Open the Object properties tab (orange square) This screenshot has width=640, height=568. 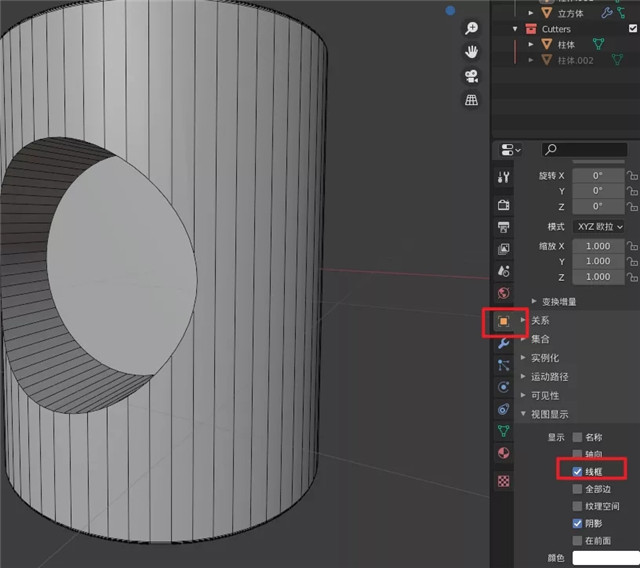tap(503, 322)
